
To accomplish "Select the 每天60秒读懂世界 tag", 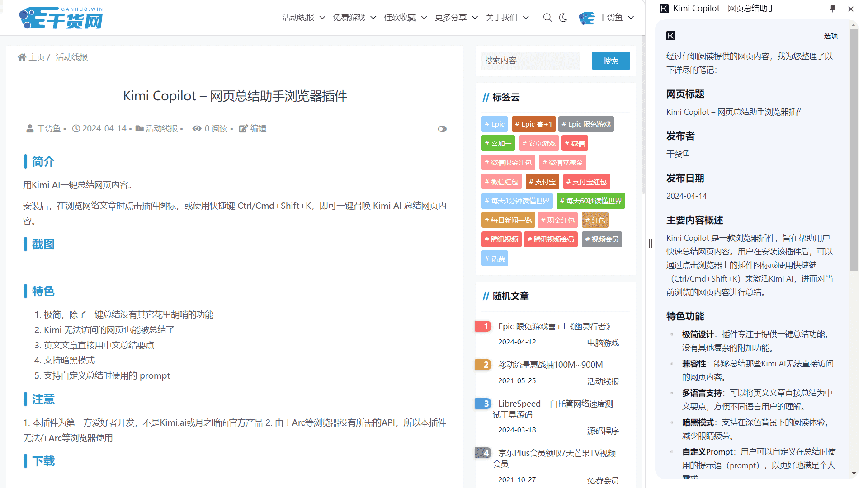I will 591,201.
